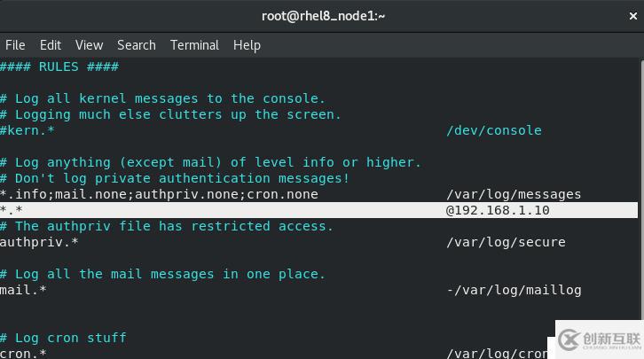Screen dimensions: 644x359
Task: Open the Terminal menu
Action: click(194, 45)
